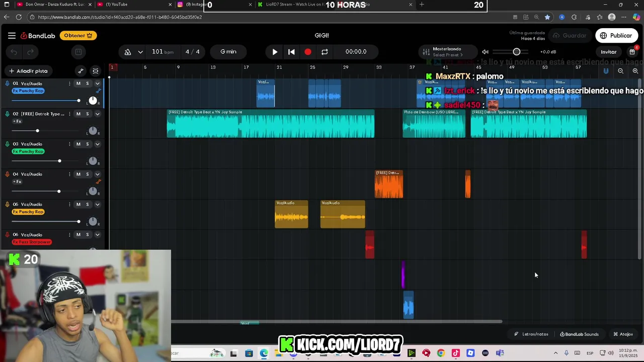Solo track 04 Voz/Audio

click(87, 174)
